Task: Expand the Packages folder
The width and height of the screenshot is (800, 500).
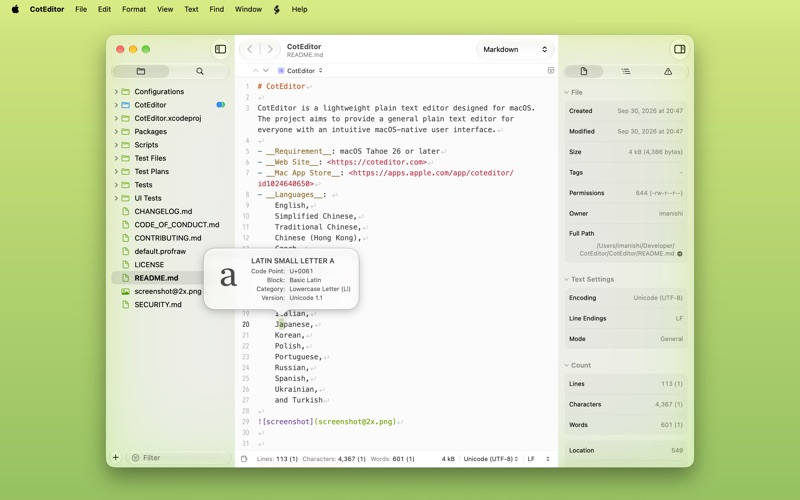Action: [116, 132]
